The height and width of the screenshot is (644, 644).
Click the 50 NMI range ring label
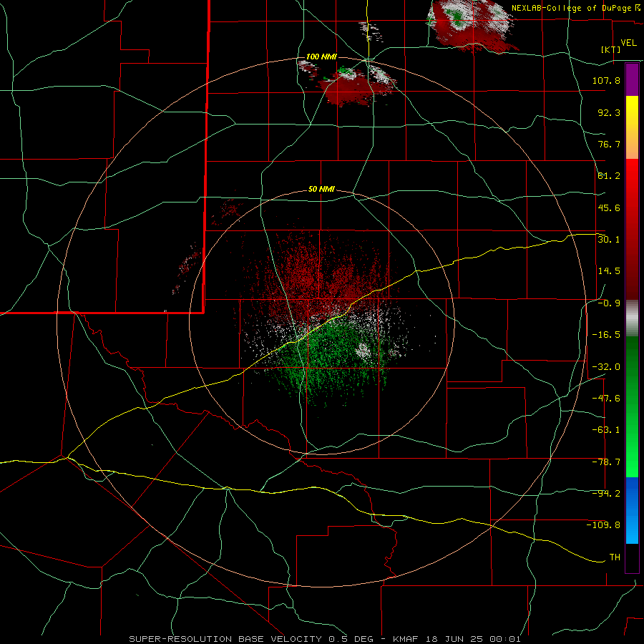pos(321,190)
